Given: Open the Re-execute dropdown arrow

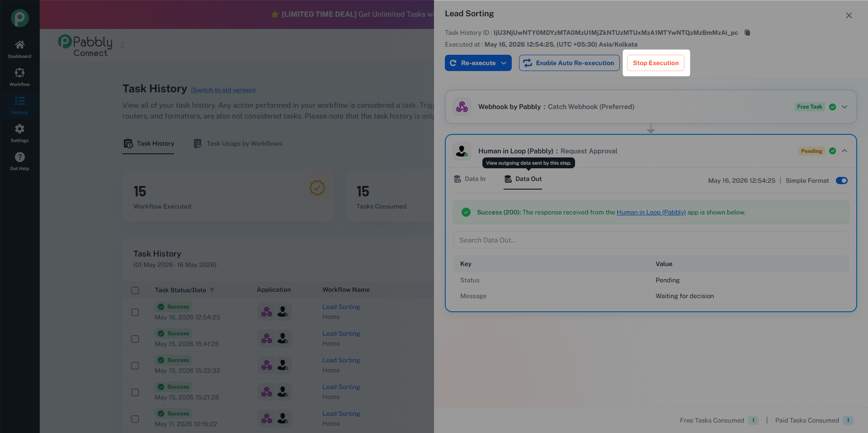Looking at the screenshot, I should (x=504, y=63).
